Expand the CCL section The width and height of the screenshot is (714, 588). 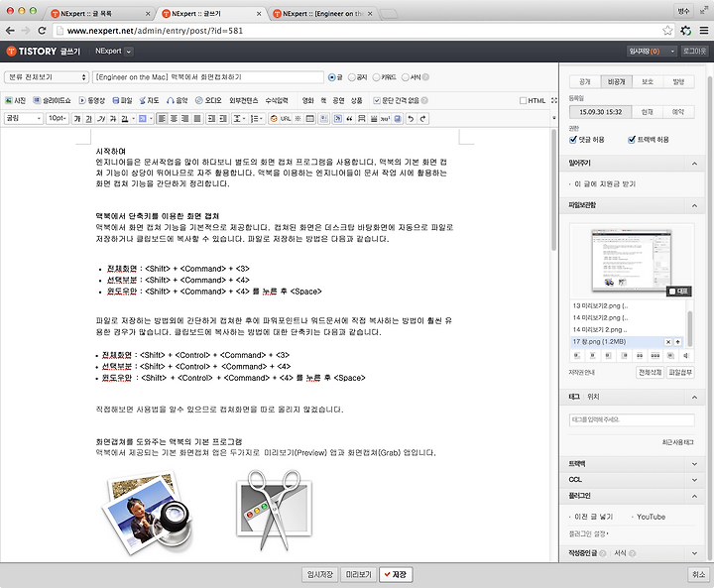(x=694, y=480)
